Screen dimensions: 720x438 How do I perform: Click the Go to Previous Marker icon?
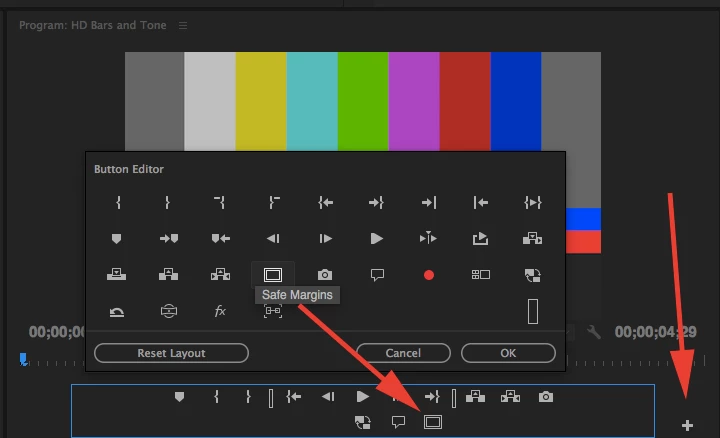click(x=220, y=239)
